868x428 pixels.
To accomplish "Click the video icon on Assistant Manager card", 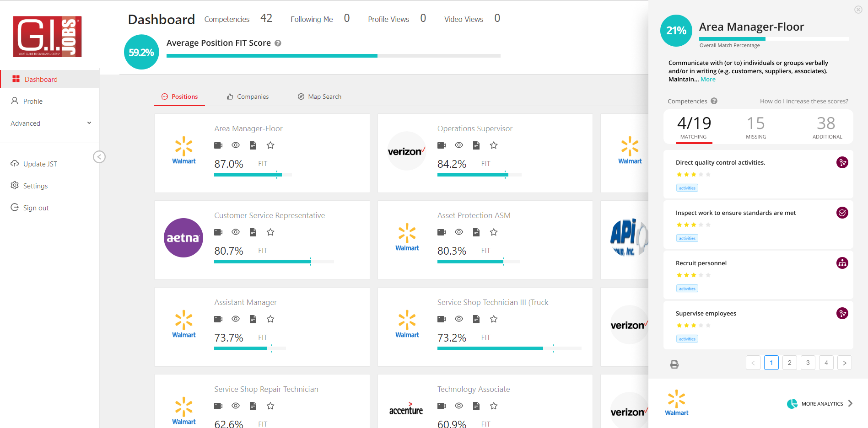I will click(218, 319).
